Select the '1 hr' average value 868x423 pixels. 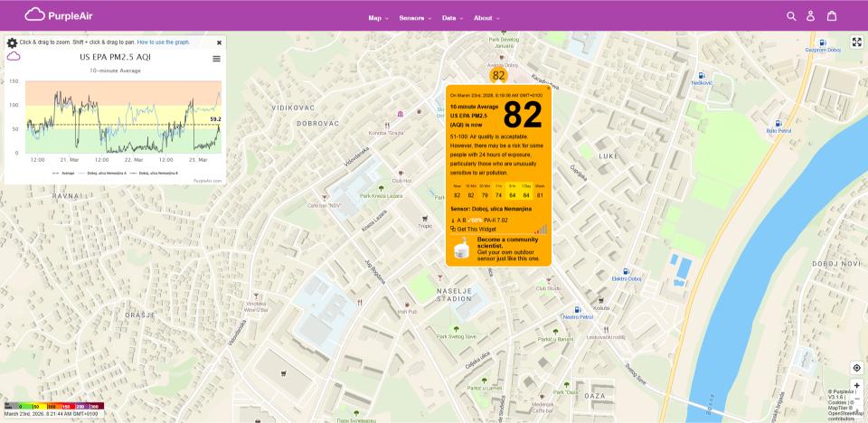[498, 191]
